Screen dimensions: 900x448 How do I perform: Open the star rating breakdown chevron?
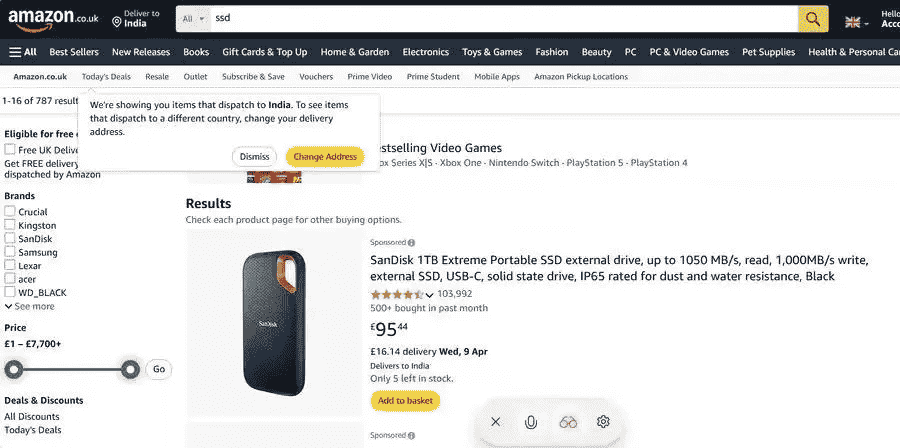430,295
